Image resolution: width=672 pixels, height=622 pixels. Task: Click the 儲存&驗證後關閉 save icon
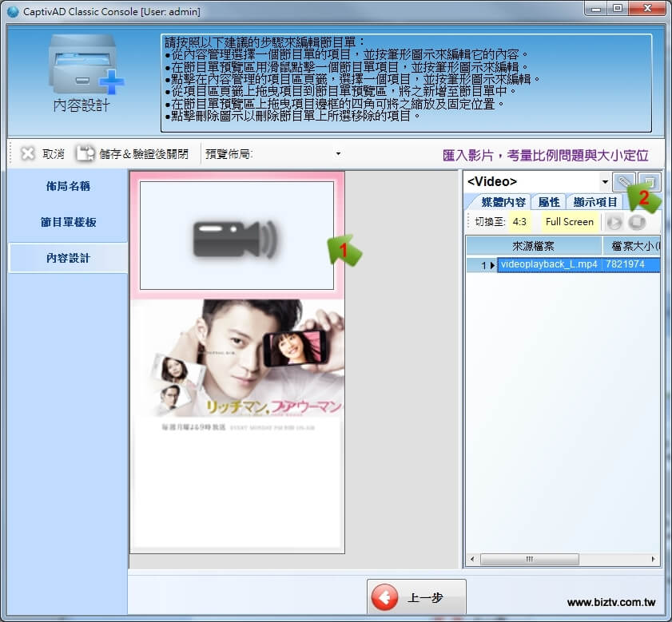(85, 153)
